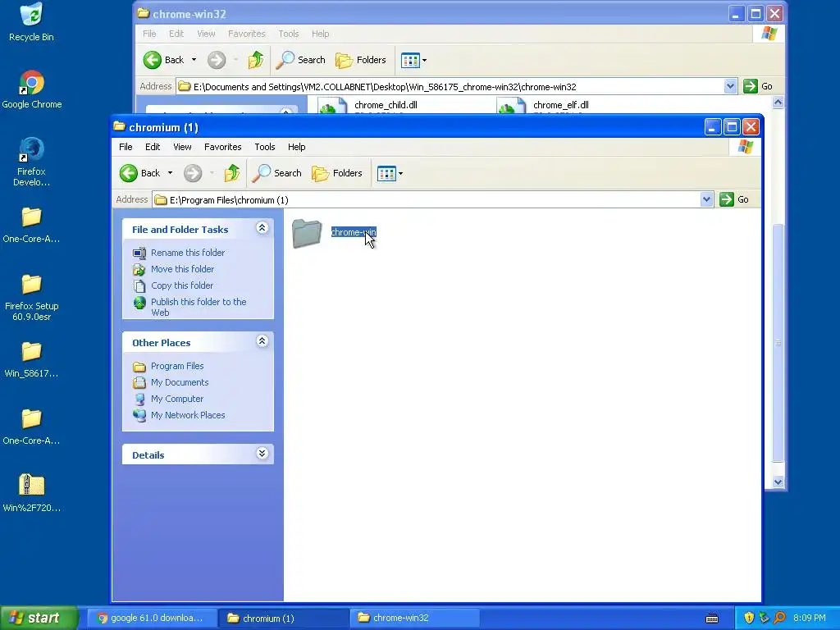Go Up one level in chromium (1) window
This screenshot has height=630, width=840.
(x=231, y=173)
